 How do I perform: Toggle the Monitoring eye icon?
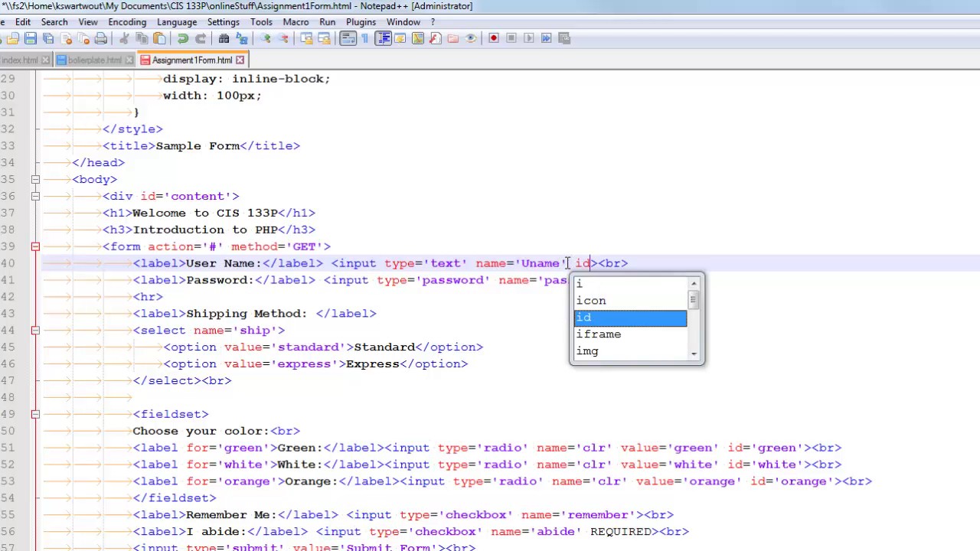(x=471, y=38)
